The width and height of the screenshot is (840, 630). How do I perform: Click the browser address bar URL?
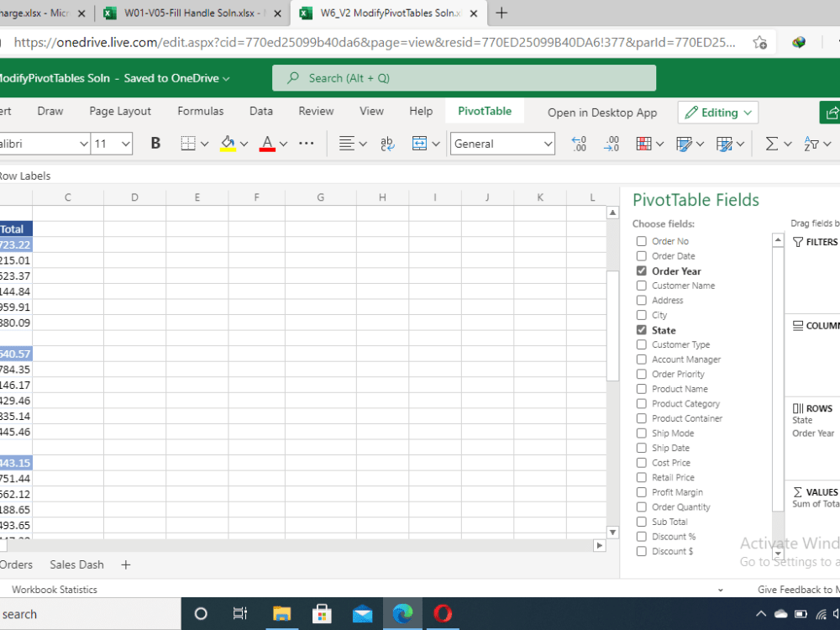point(374,42)
